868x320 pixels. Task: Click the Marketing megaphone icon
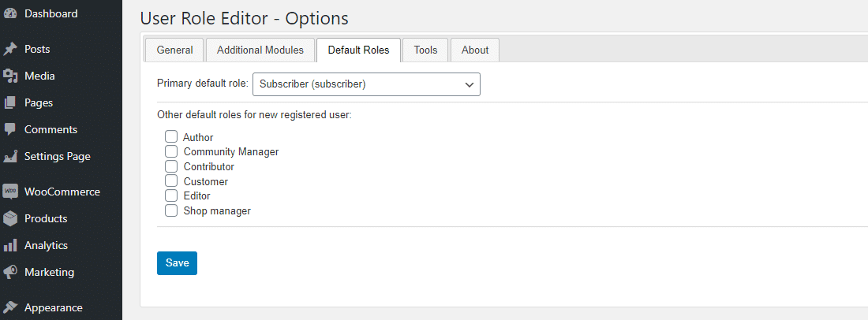(x=10, y=272)
